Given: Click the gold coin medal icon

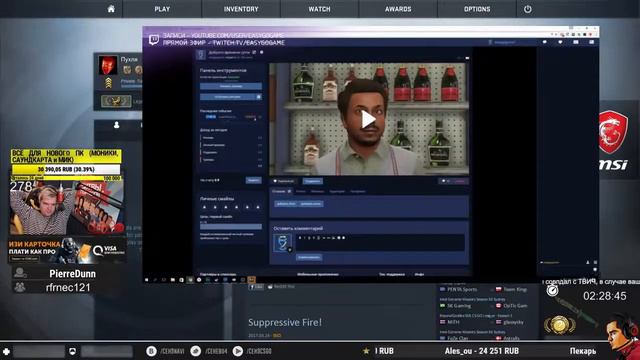Looking at the screenshot, I should 560,325.
